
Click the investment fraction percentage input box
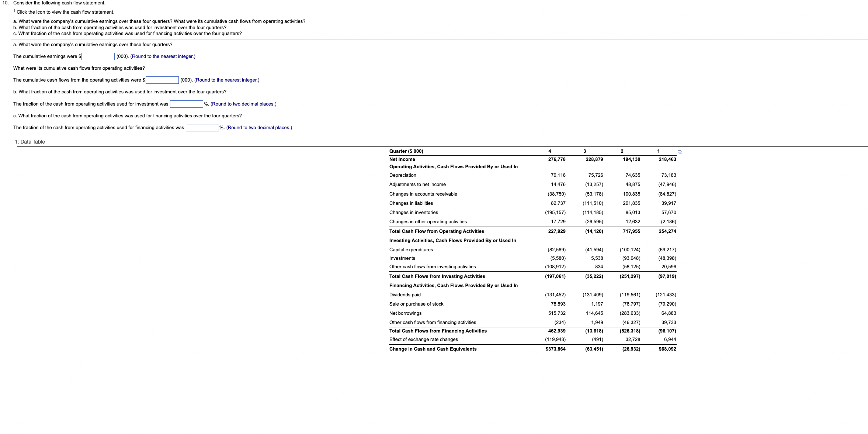click(186, 104)
